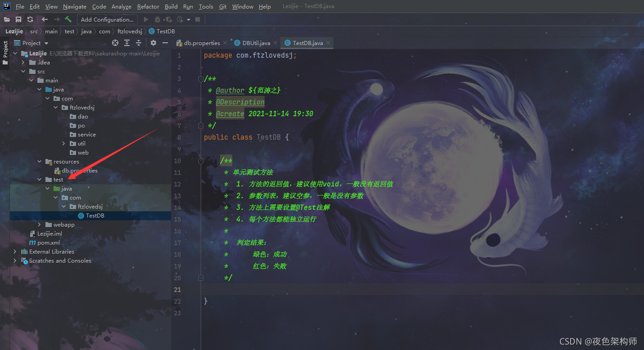644x350 pixels.
Task: Select the service package in tree
Action: [86, 134]
